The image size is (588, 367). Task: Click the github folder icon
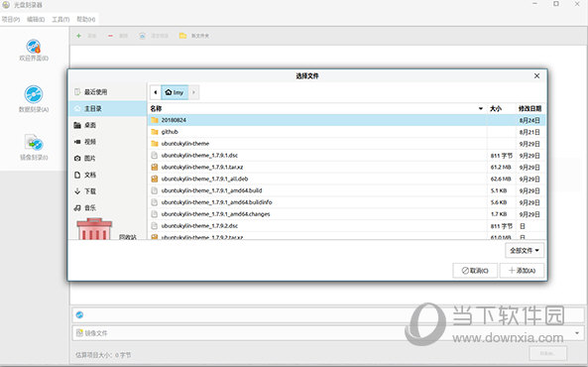pyautogui.click(x=155, y=132)
